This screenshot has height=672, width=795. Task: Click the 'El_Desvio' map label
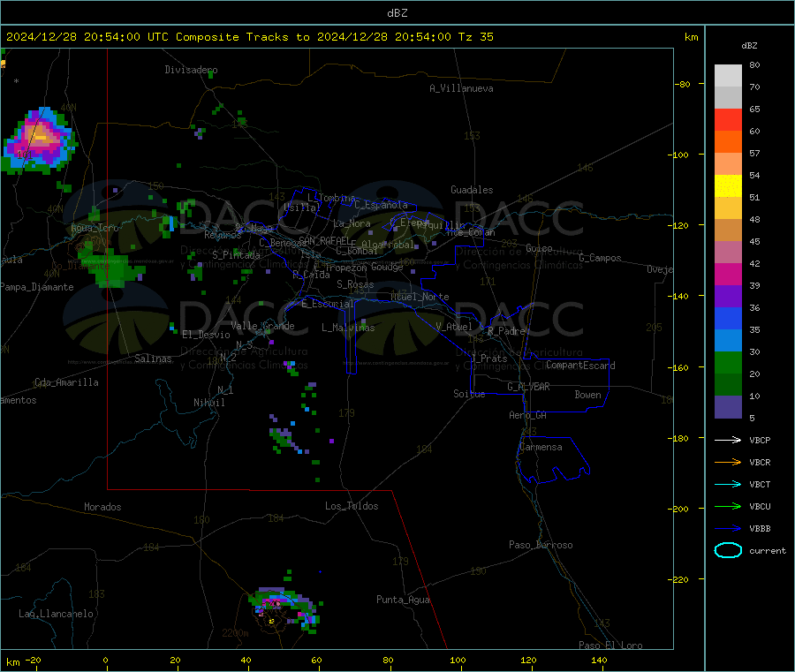206,335
